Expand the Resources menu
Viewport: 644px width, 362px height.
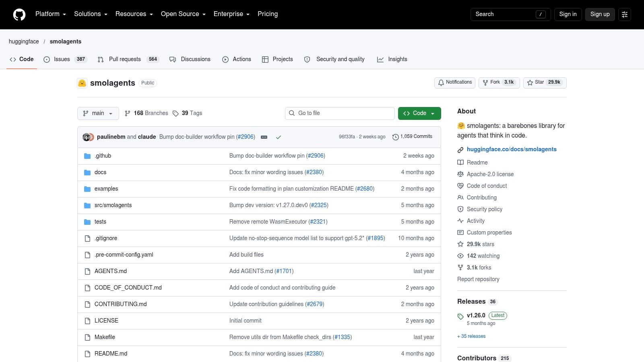click(134, 14)
